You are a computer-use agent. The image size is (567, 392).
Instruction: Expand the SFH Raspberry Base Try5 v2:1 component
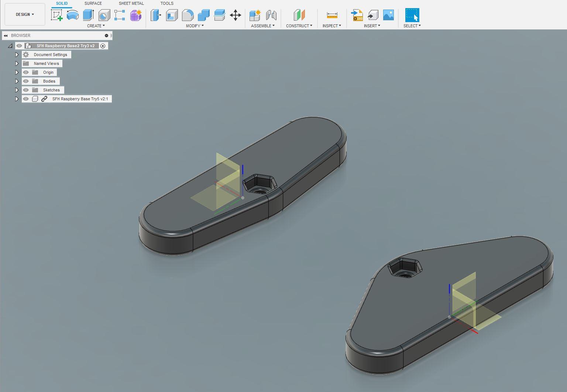tap(17, 99)
